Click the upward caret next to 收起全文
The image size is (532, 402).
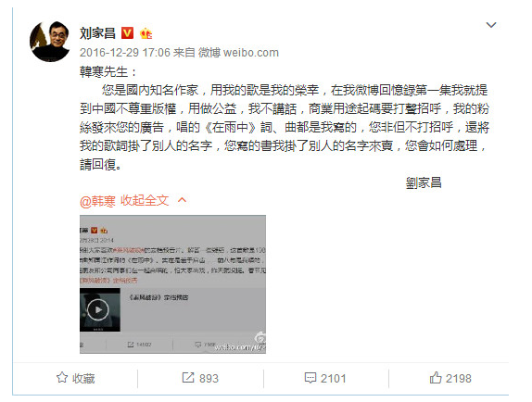[182, 200]
